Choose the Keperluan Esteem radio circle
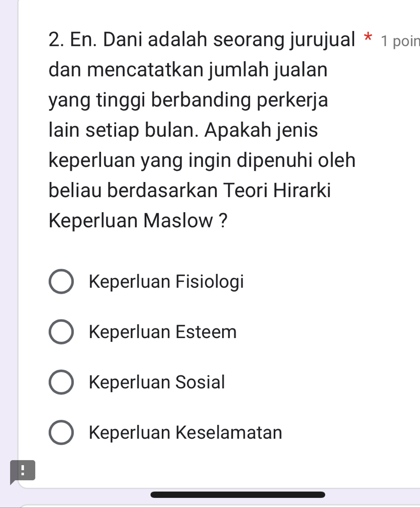The height and width of the screenshot is (508, 420). pyautogui.click(x=61, y=332)
